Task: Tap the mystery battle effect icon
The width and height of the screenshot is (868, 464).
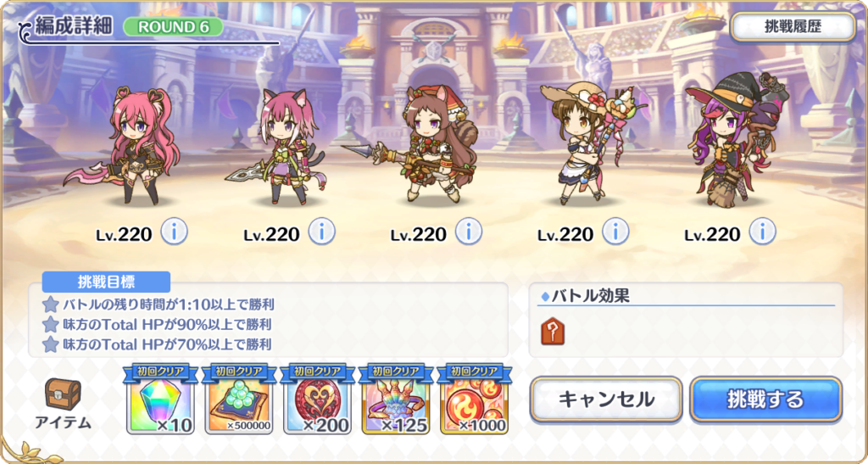Action: coord(553,331)
